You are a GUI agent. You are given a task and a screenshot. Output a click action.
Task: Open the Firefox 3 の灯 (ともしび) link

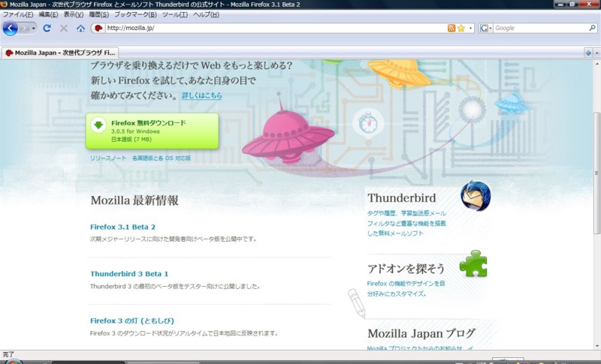(x=132, y=320)
